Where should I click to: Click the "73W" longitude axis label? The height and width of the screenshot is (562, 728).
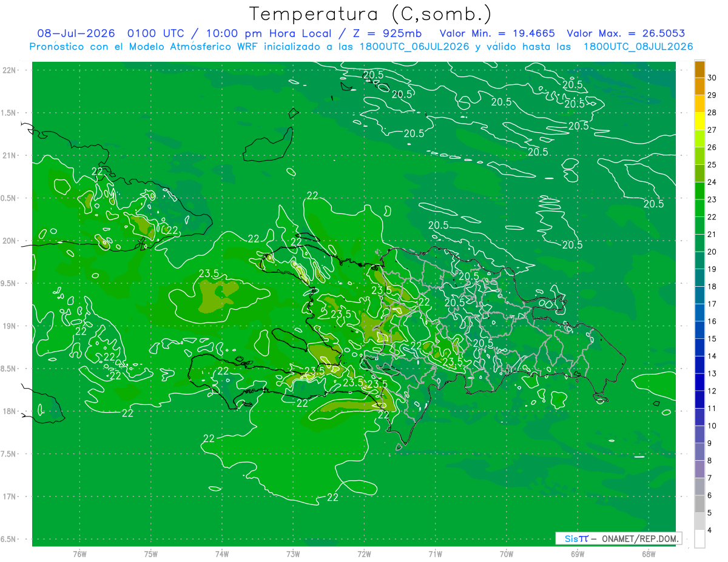pyautogui.click(x=293, y=554)
